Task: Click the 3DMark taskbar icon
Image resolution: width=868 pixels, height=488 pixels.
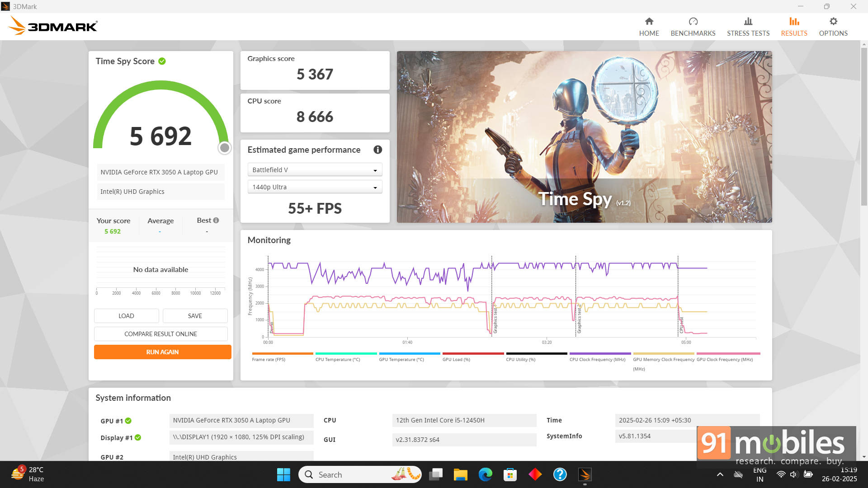Action: 585,474
